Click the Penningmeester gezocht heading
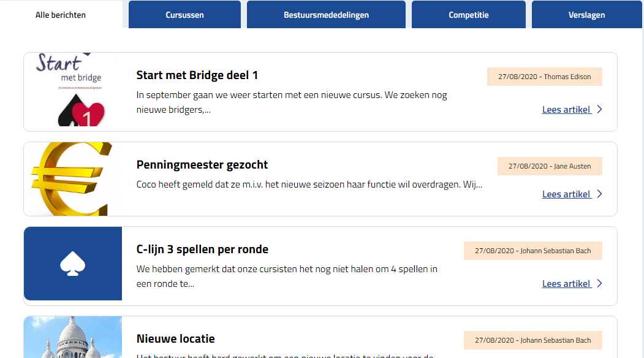 pyautogui.click(x=202, y=165)
